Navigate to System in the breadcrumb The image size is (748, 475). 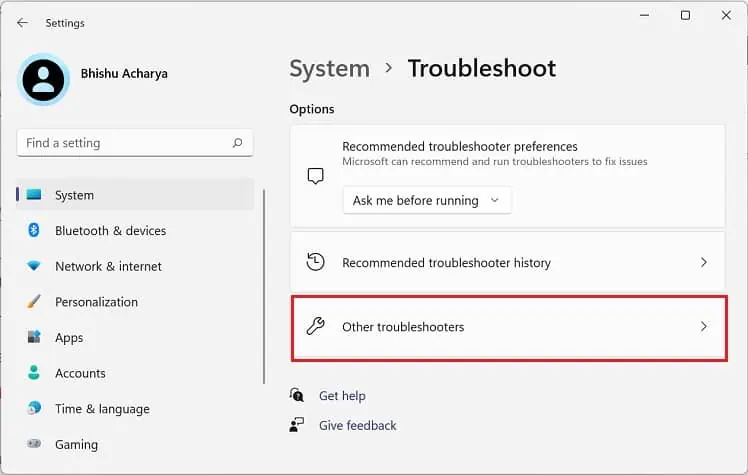pyautogui.click(x=329, y=69)
